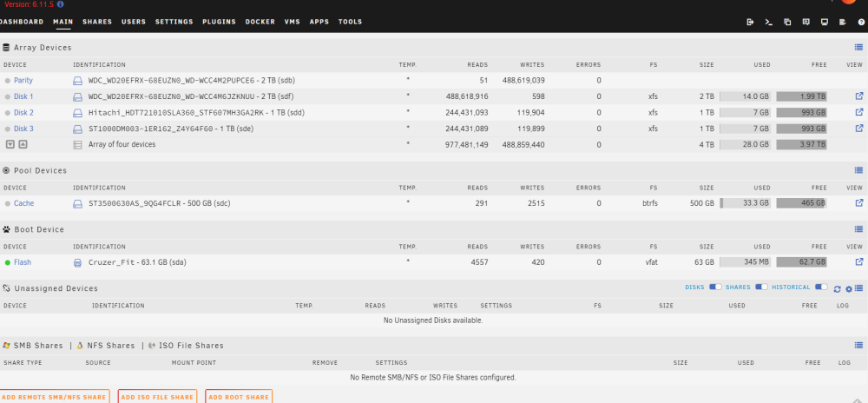868x403 pixels.
Task: Click the version info icon
Action: [x=61, y=3]
